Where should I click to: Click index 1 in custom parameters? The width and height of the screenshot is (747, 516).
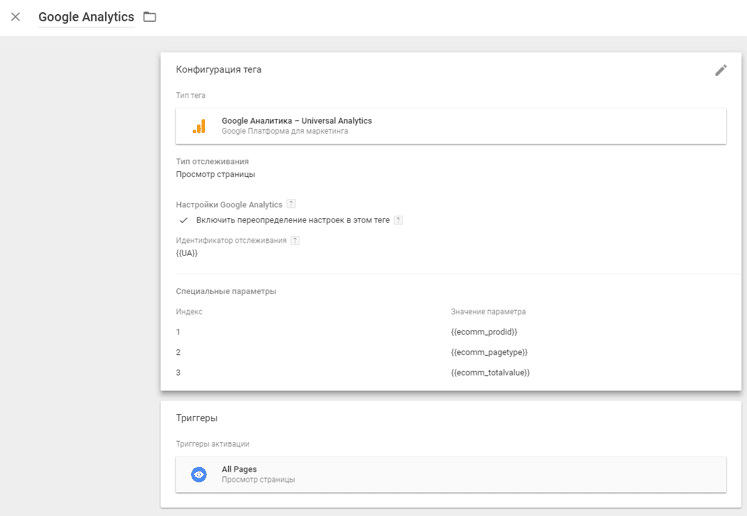click(x=178, y=332)
